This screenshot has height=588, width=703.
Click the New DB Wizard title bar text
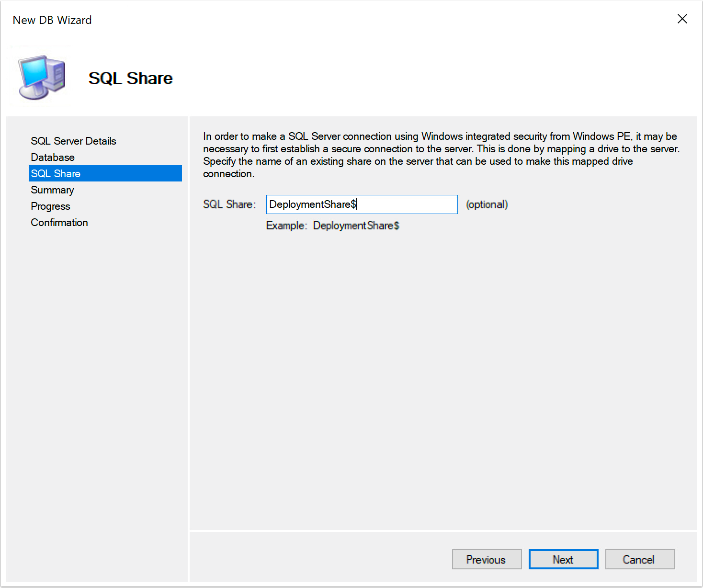coord(52,20)
